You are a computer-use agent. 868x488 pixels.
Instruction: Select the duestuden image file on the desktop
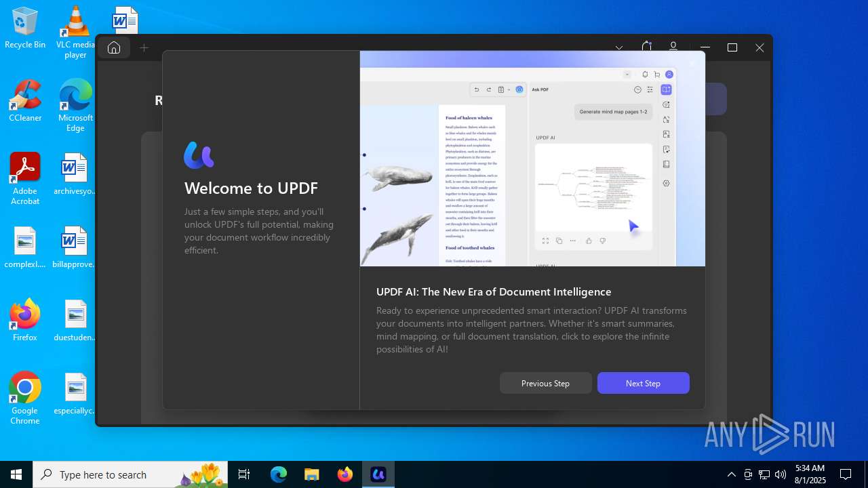click(x=75, y=321)
